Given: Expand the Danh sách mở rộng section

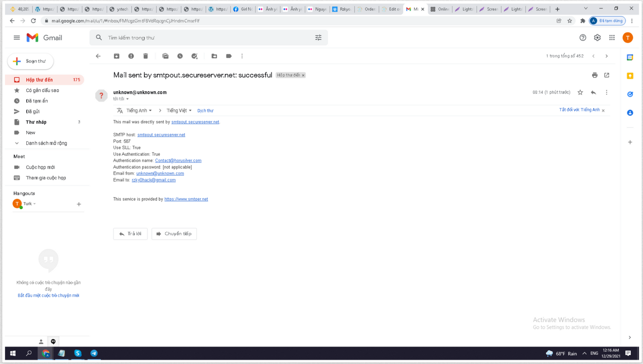Looking at the screenshot, I should (46, 143).
